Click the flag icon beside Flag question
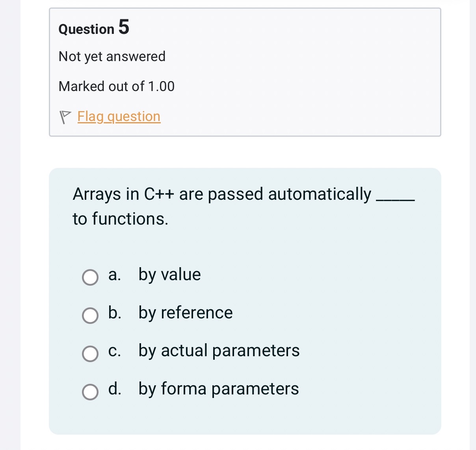476x450 pixels. pyautogui.click(x=65, y=117)
